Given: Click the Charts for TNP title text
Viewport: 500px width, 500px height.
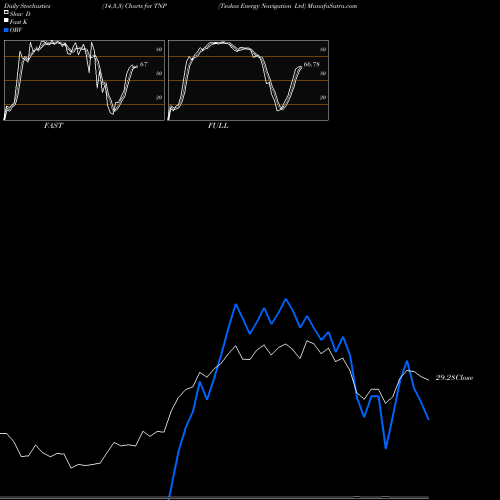Looking at the screenshot, I should [146, 6].
